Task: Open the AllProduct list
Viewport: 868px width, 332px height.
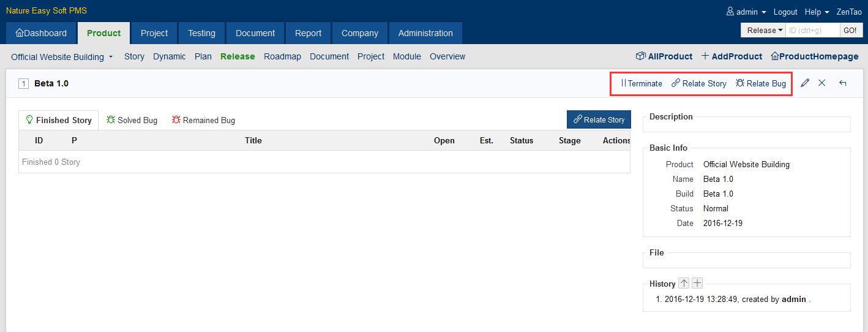Action: click(x=664, y=56)
